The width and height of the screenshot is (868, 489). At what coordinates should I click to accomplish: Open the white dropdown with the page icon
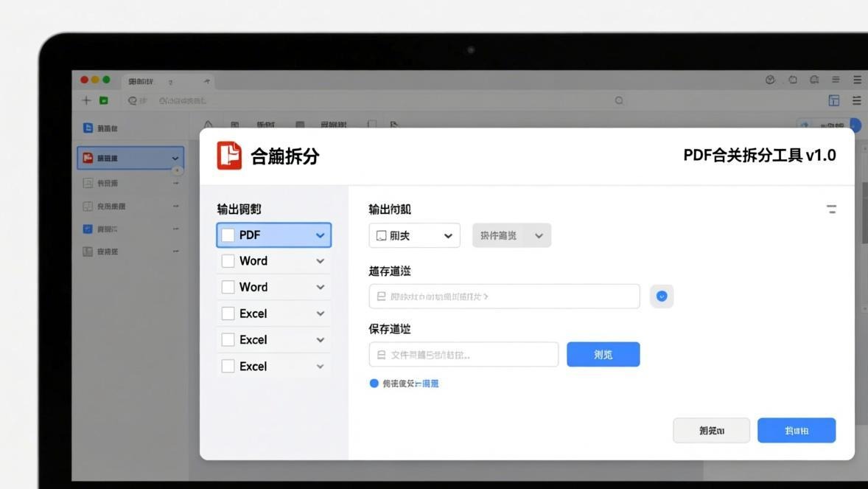414,235
